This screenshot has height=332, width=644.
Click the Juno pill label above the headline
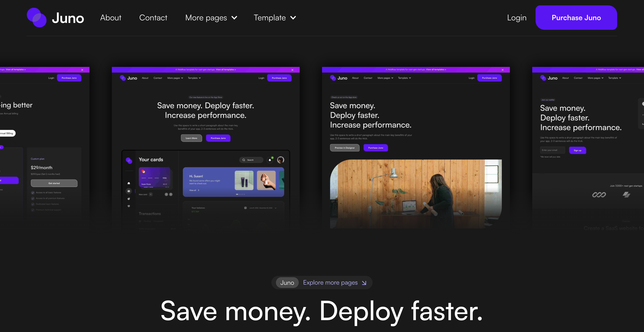coord(287,283)
